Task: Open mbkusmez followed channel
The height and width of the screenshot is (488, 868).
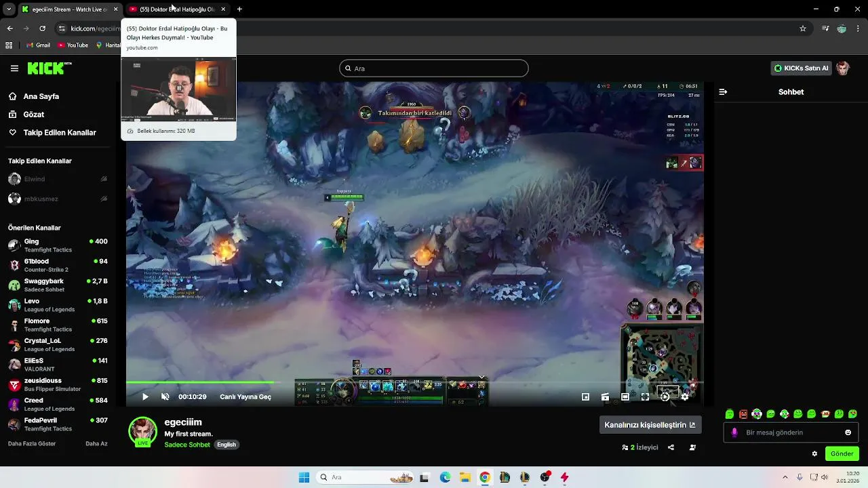Action: 58,199
